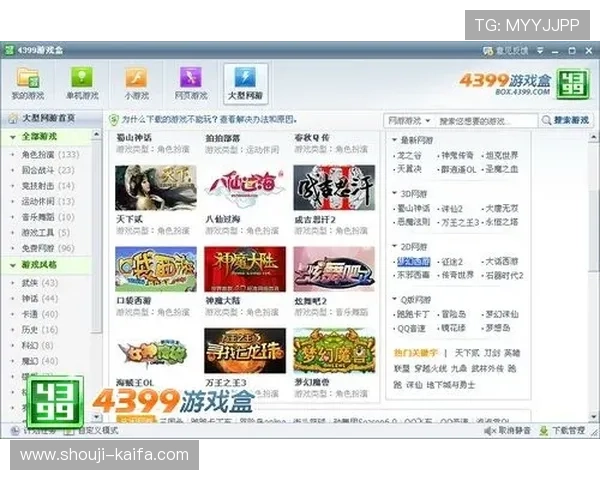
Task: Open the 网页游戏 section icon
Action: click(x=191, y=77)
